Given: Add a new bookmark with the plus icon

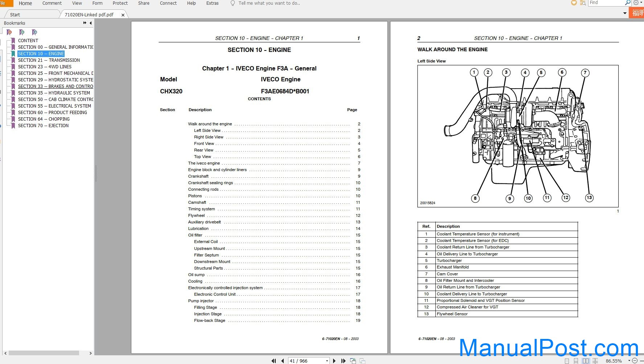Looking at the screenshot, I should pos(22,32).
